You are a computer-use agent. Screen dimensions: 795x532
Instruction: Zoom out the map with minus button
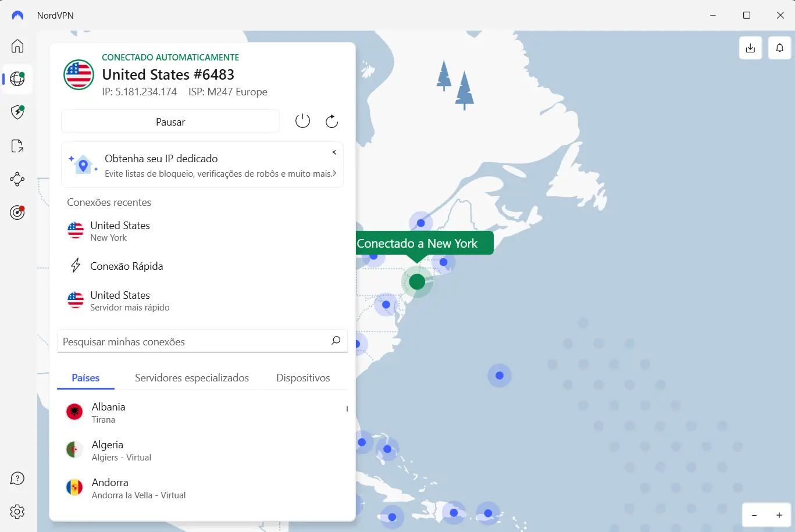754,515
